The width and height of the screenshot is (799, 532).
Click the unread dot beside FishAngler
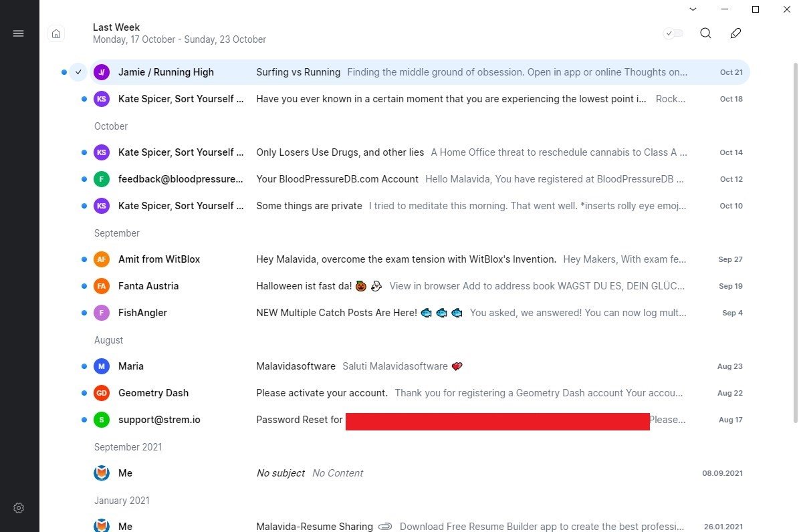[84, 313]
